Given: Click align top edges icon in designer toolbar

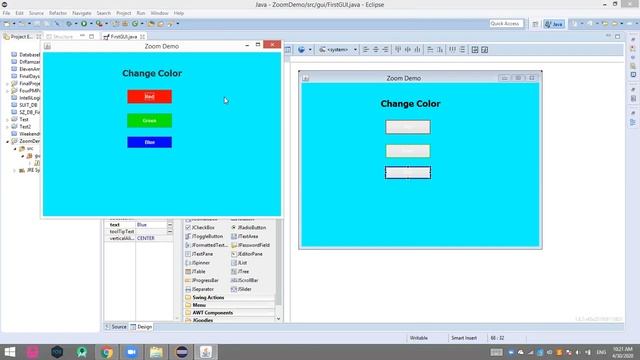Looking at the screenshot, I should click(398, 49).
